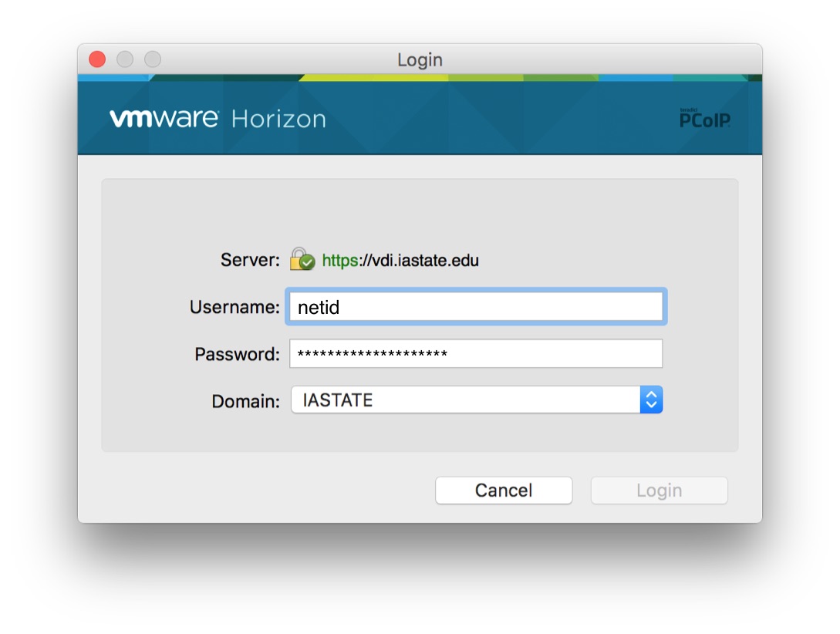Click the VMware Horizon logo
Image resolution: width=840 pixels, height=634 pixels.
tap(218, 118)
